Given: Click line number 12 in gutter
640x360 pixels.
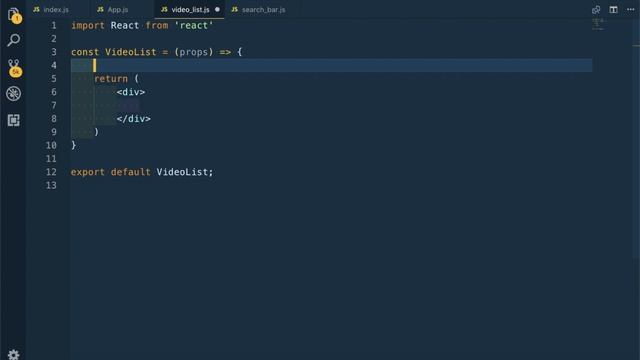Looking at the screenshot, I should click(51, 172).
